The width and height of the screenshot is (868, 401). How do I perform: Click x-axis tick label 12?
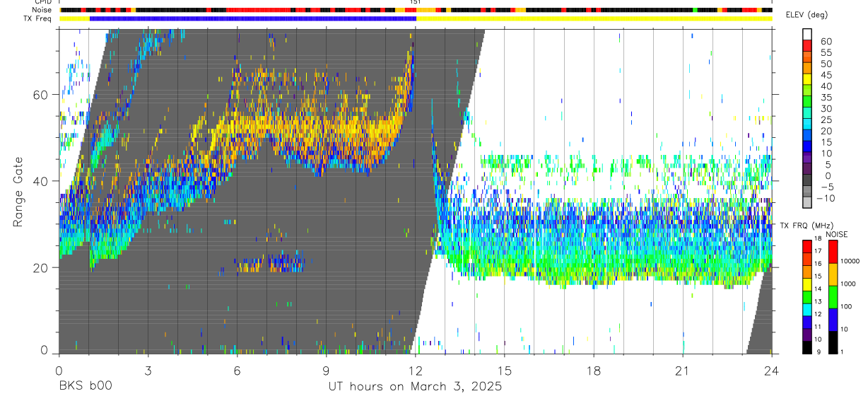coord(416,371)
